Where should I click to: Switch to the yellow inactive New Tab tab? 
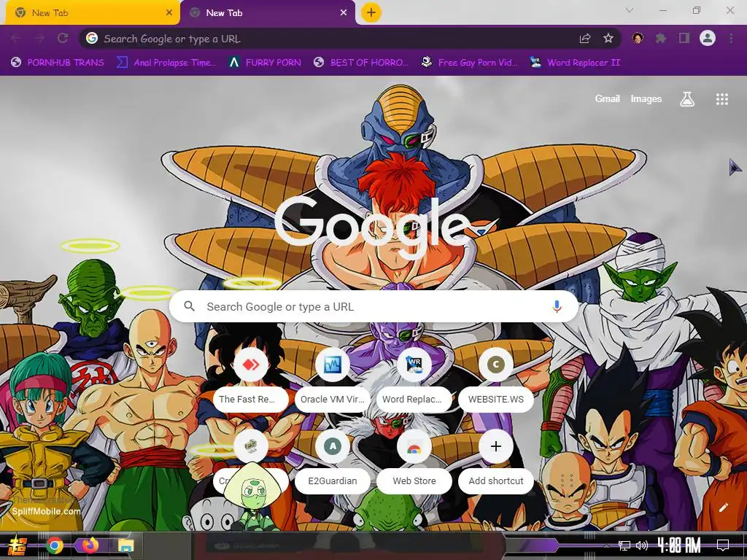pos(93,13)
